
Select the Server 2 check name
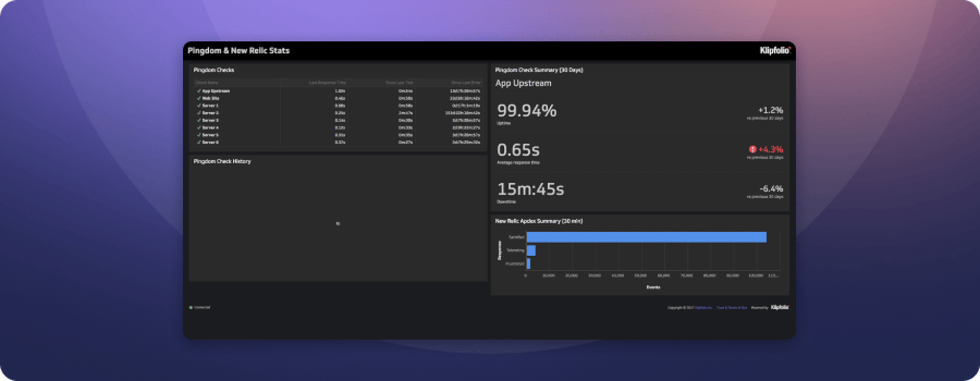[x=210, y=113]
